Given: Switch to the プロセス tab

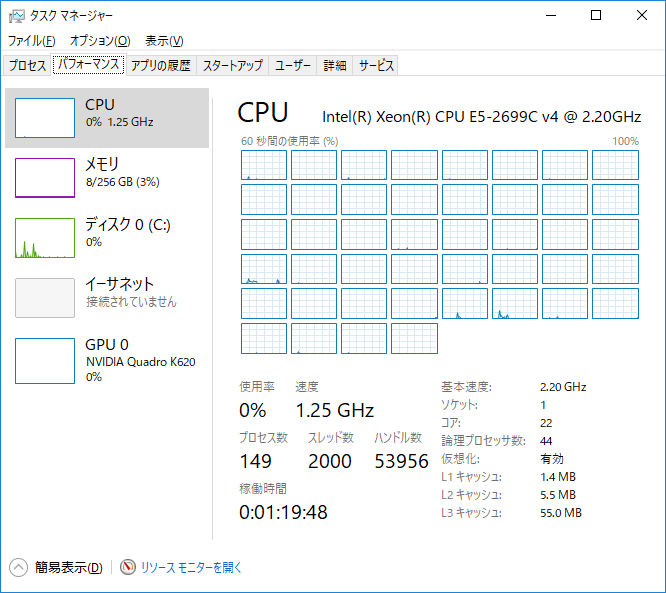Looking at the screenshot, I should [x=27, y=66].
